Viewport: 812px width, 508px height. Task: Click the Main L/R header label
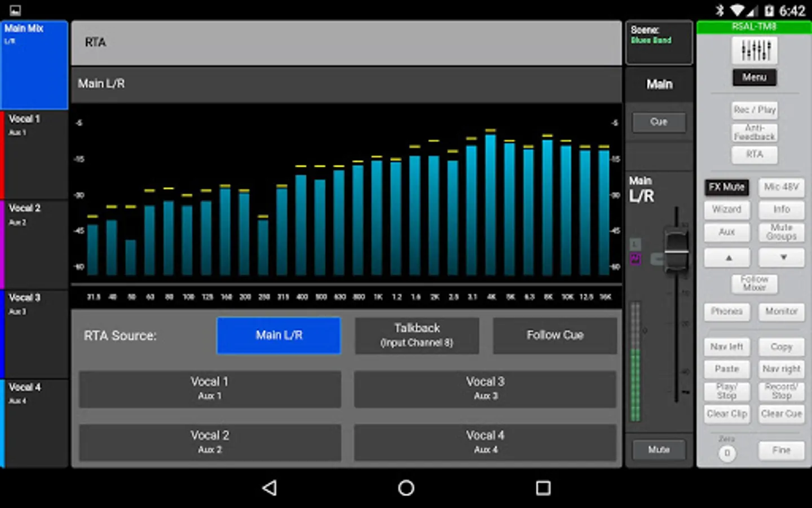point(101,84)
